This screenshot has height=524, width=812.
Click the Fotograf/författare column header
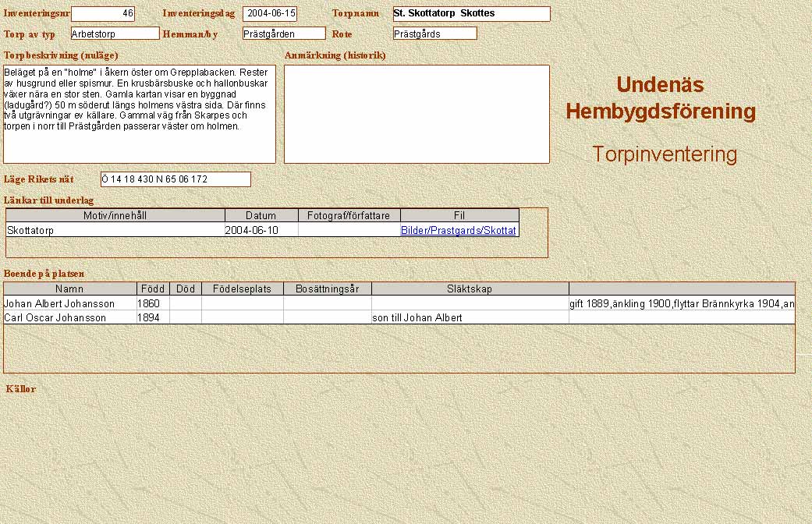349,216
